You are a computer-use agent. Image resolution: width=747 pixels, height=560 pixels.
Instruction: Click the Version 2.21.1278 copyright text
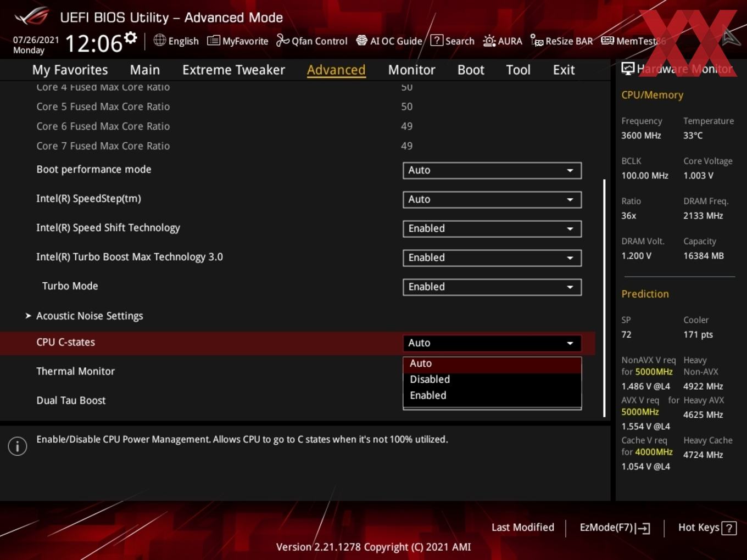tap(374, 547)
